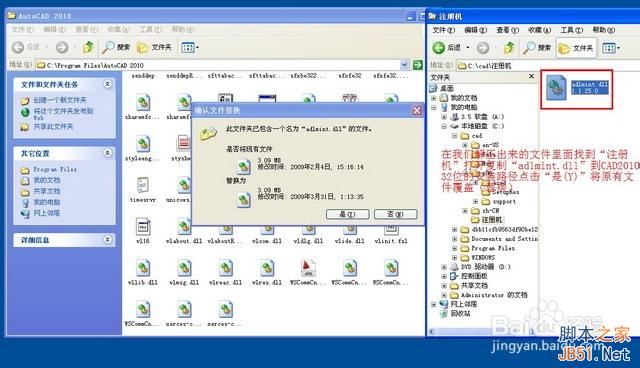640x368 pixels.
Task: Open address bar dropdown in AutoCAD 2010 window
Action: click(404, 65)
